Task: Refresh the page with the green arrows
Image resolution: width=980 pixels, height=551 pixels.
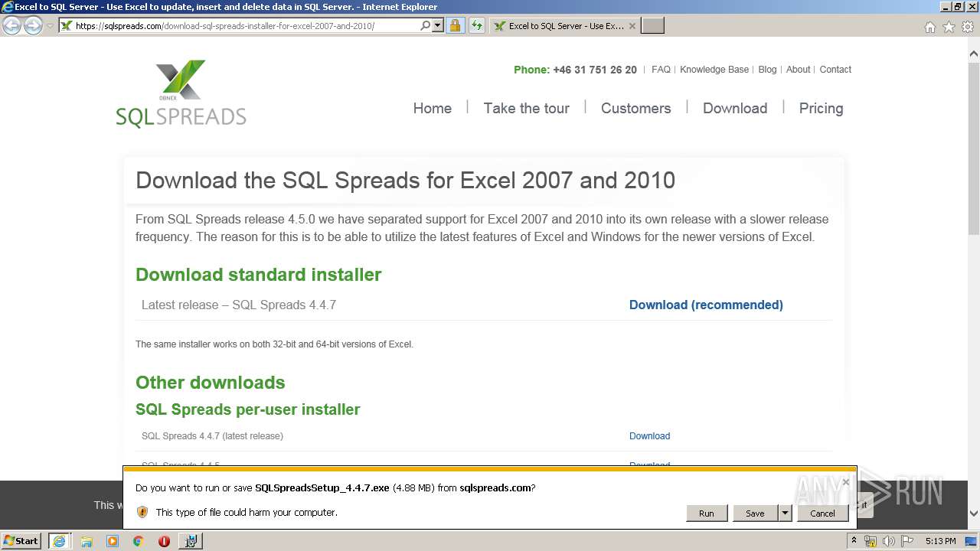Action: (x=476, y=25)
